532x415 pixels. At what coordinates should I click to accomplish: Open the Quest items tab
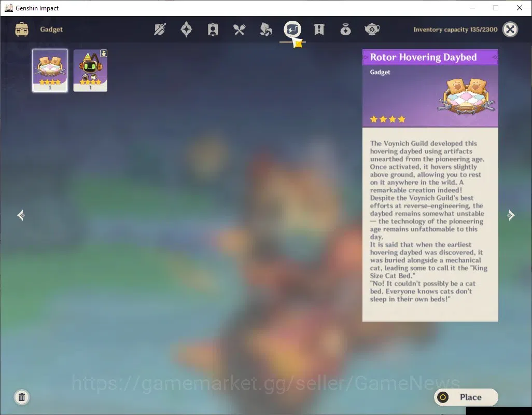(319, 30)
